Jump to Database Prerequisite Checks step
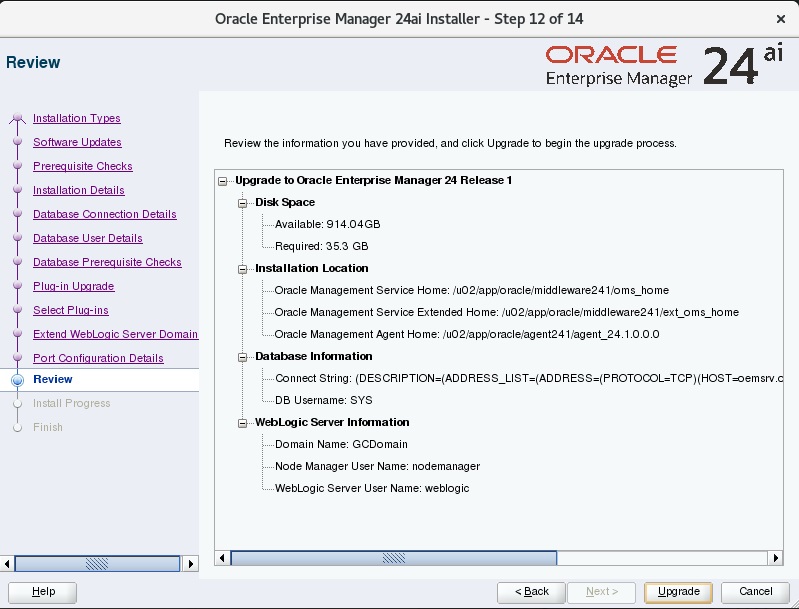Image resolution: width=799 pixels, height=609 pixels. (107, 262)
